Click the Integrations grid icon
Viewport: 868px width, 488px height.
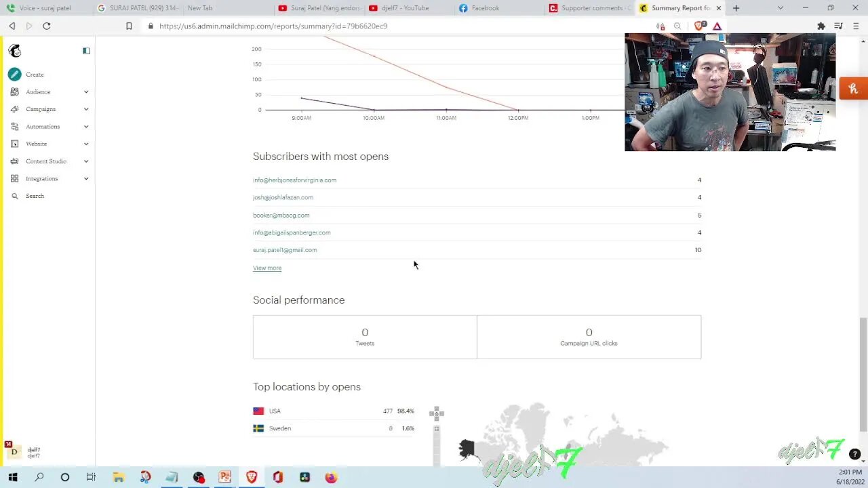pyautogui.click(x=14, y=178)
